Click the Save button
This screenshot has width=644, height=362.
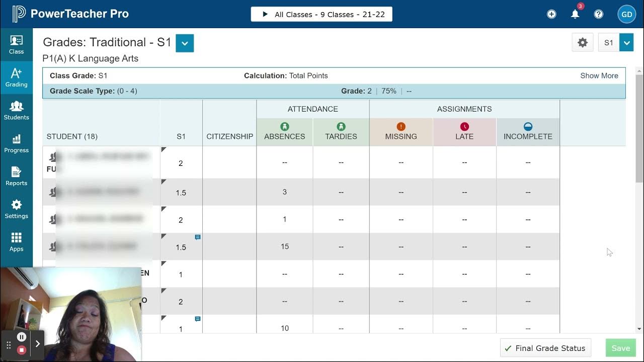(621, 348)
